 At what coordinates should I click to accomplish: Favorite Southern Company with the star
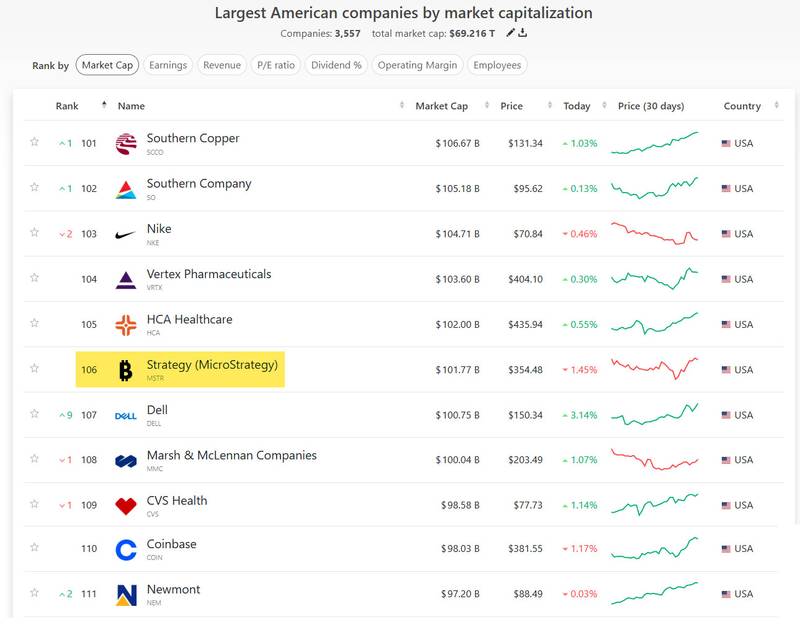click(x=34, y=187)
